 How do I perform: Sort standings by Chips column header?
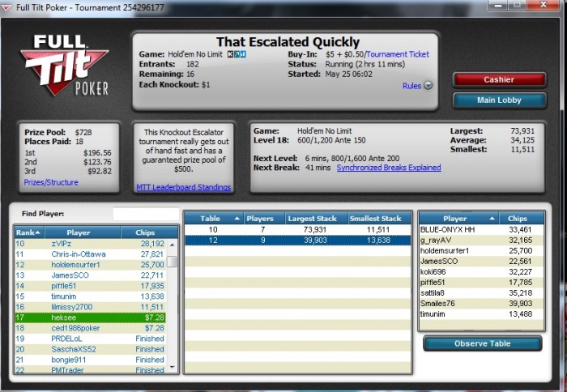pyautogui.click(x=149, y=232)
